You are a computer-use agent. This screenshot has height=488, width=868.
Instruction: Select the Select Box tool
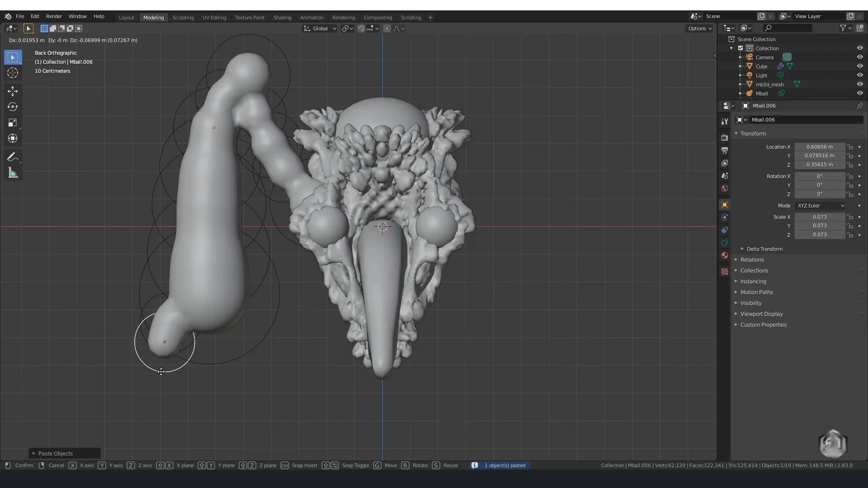[13, 57]
